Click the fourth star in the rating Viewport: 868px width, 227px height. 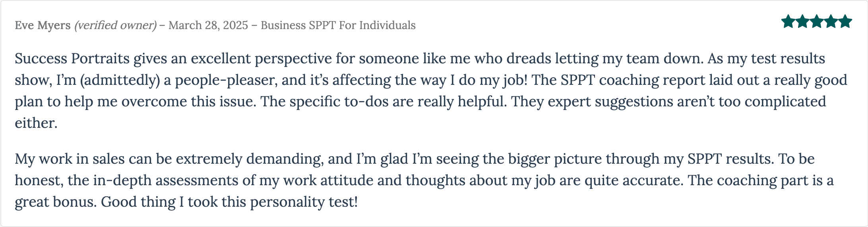click(x=831, y=22)
